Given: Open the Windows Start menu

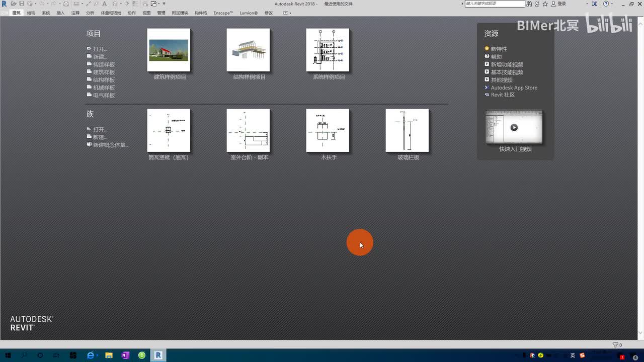Looking at the screenshot, I should click(8, 355).
